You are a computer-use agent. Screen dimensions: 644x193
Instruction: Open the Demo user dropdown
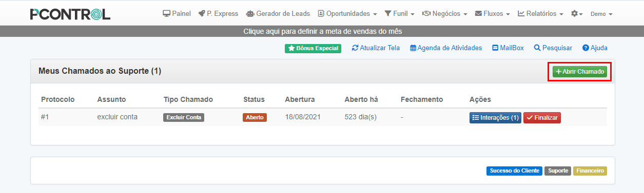click(x=601, y=14)
